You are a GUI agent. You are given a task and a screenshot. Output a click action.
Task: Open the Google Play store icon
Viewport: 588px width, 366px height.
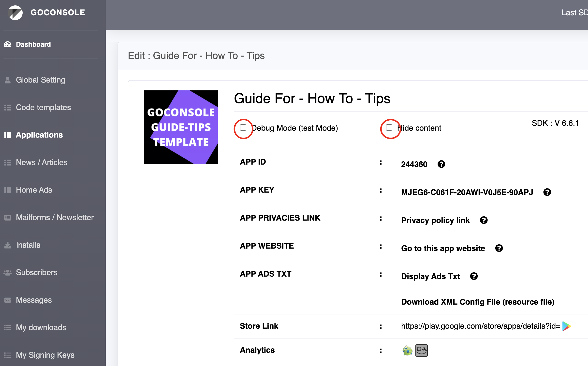pos(566,326)
